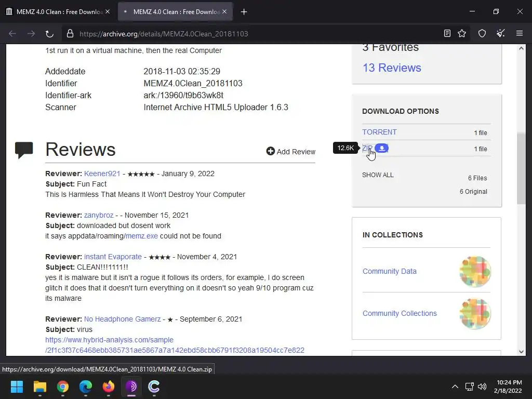Launch Google Chrome from taskbar
The height and width of the screenshot is (399, 532).
[63, 387]
